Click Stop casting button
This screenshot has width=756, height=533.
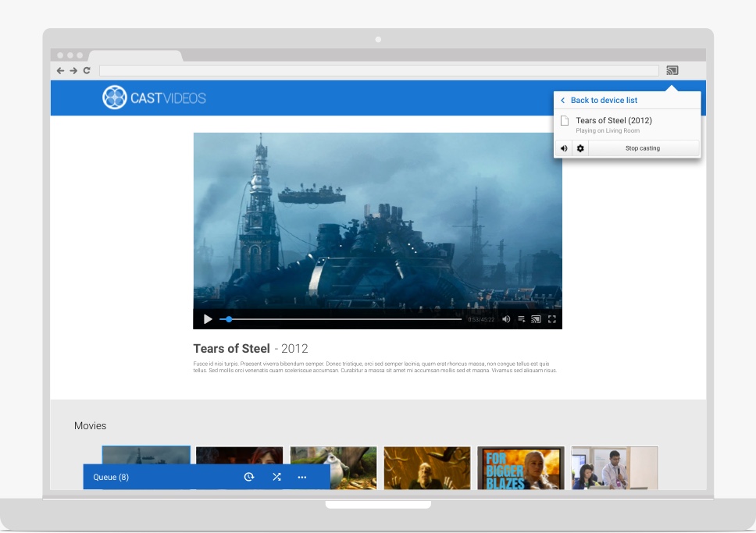[643, 148]
